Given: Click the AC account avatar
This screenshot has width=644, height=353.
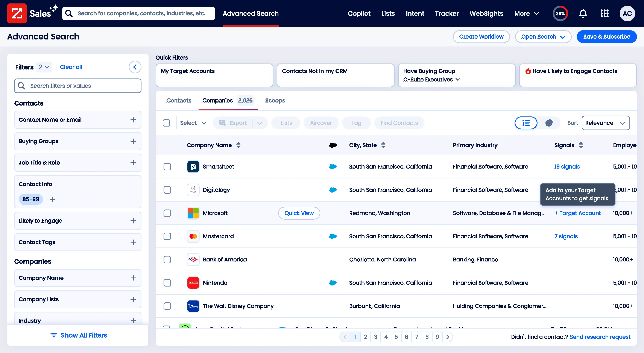Looking at the screenshot, I should [x=627, y=13].
